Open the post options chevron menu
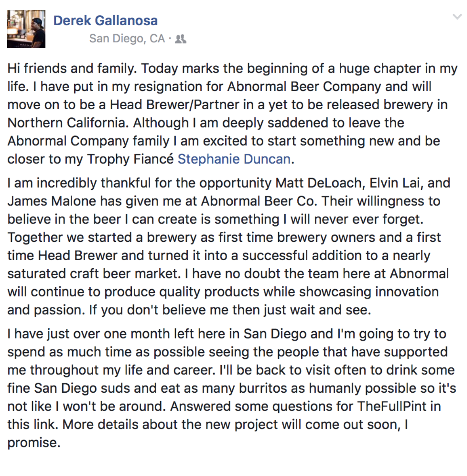Viewport: 467px width, 476px height. coord(457,17)
